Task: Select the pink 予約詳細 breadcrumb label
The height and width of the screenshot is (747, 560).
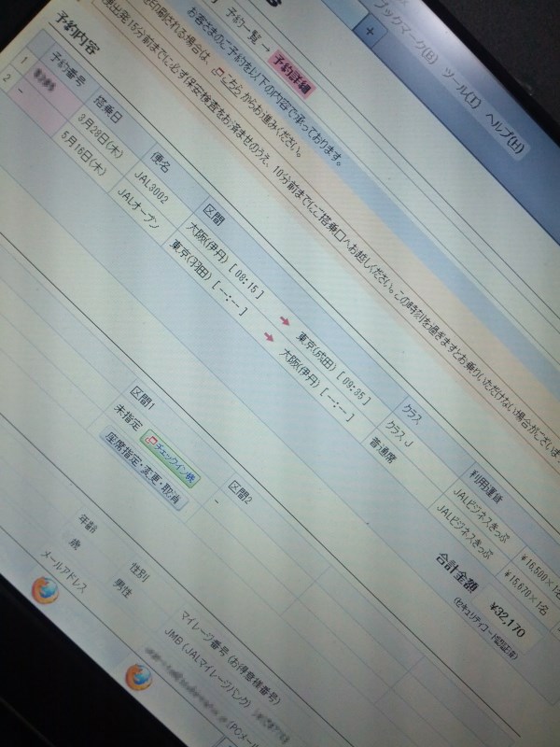Action: [291, 75]
